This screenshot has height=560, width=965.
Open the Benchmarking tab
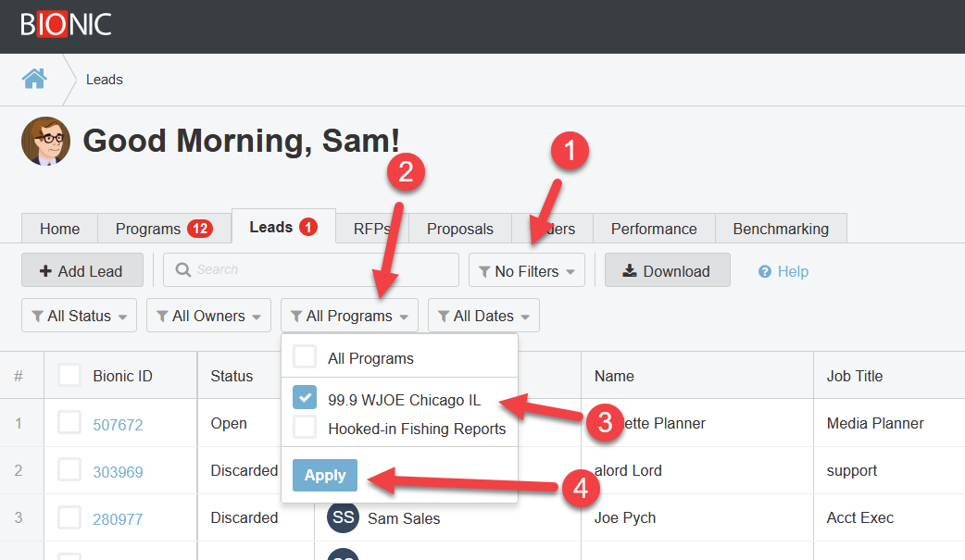click(x=780, y=229)
